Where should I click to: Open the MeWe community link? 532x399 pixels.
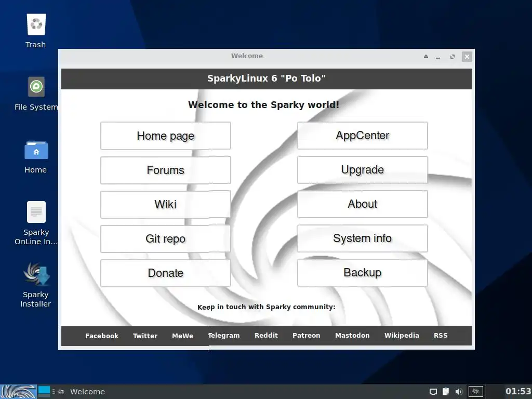(x=182, y=336)
